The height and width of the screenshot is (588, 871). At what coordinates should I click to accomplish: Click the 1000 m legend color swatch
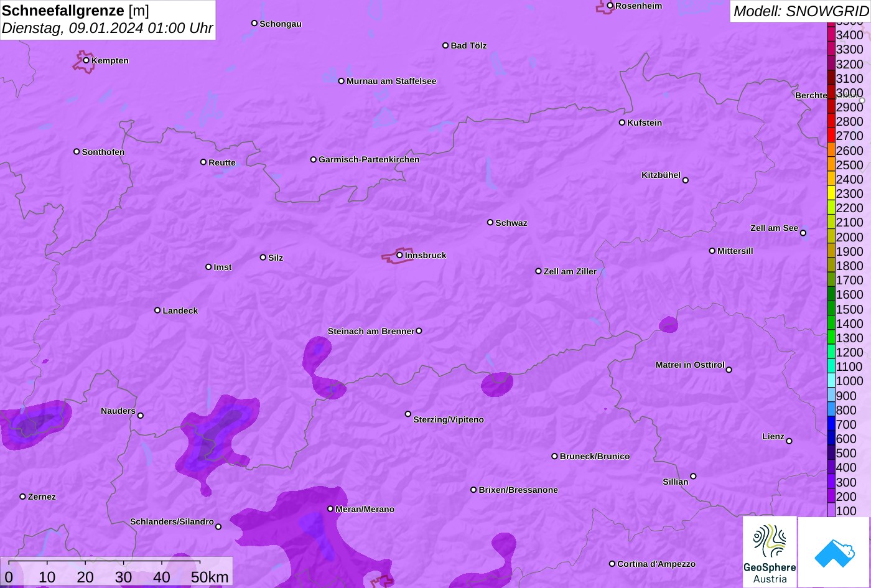coord(831,381)
